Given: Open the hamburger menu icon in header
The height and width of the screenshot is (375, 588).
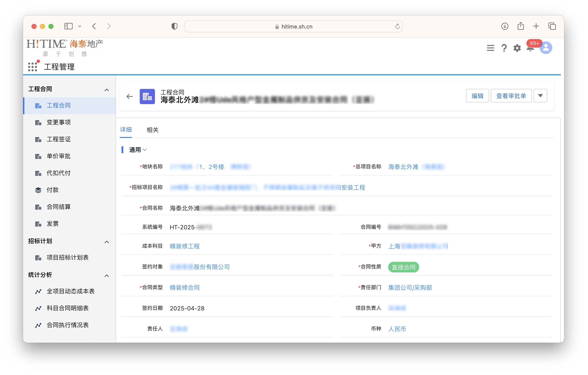Looking at the screenshot, I should 490,48.
